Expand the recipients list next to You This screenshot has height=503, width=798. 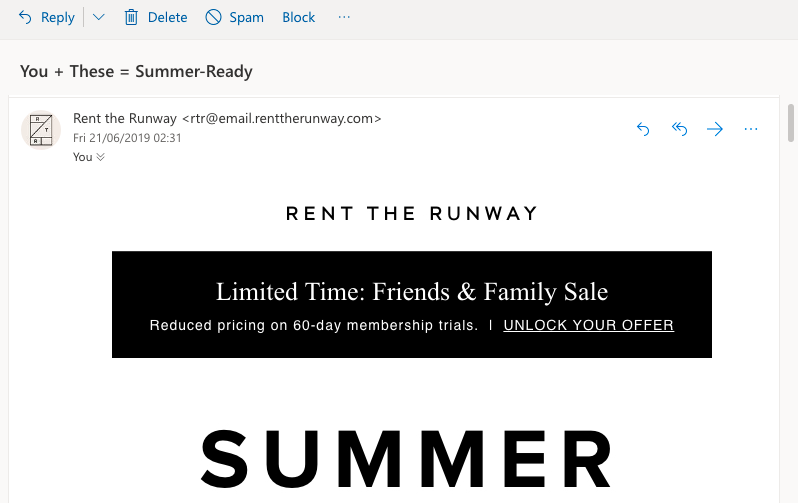click(x=100, y=157)
